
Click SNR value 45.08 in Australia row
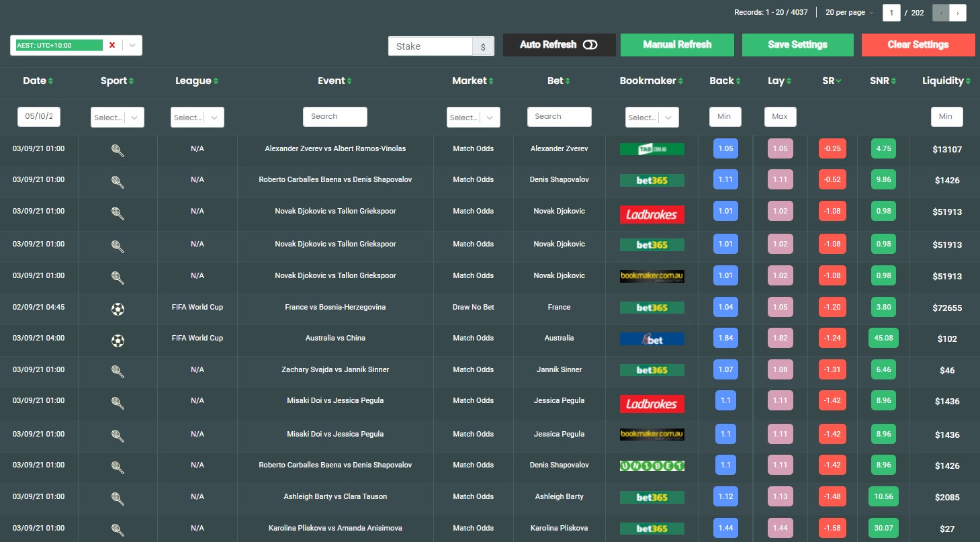tap(884, 338)
